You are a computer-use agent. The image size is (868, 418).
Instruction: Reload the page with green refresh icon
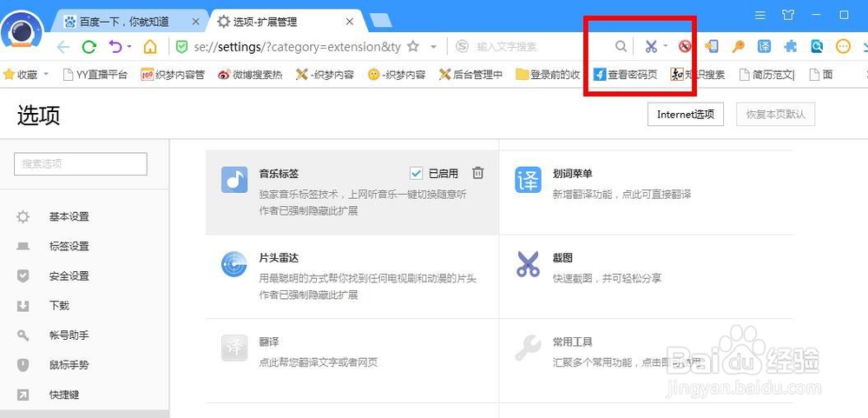(89, 47)
